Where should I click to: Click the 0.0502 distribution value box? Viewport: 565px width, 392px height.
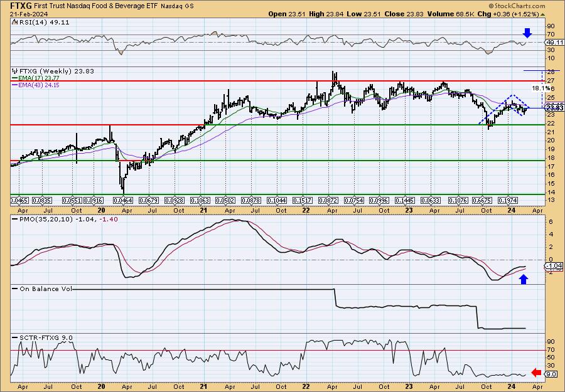click(x=225, y=200)
